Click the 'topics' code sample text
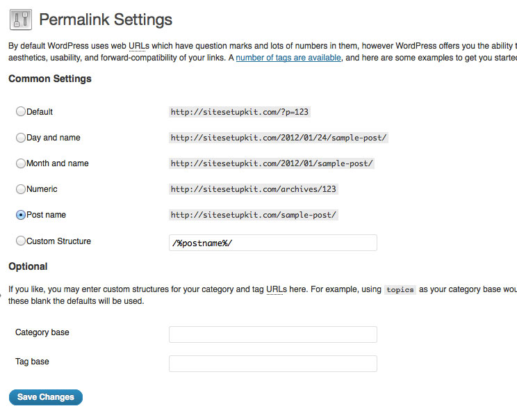 (x=400, y=290)
